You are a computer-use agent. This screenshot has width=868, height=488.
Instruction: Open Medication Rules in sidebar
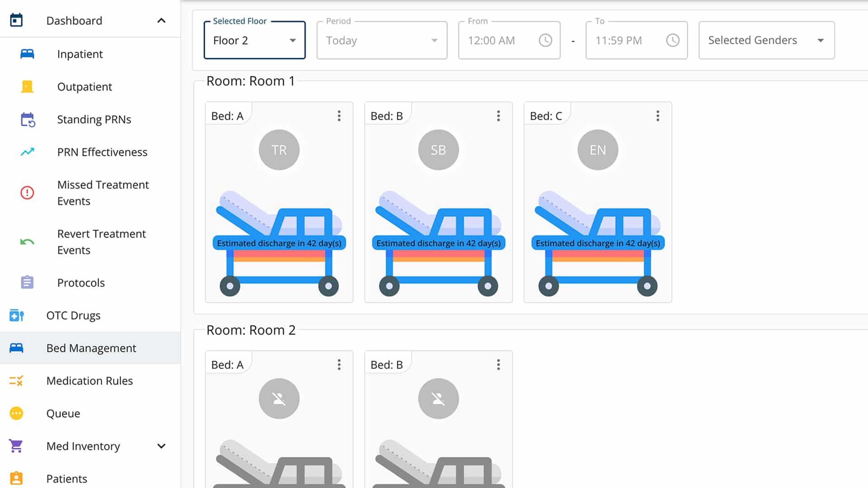point(90,381)
